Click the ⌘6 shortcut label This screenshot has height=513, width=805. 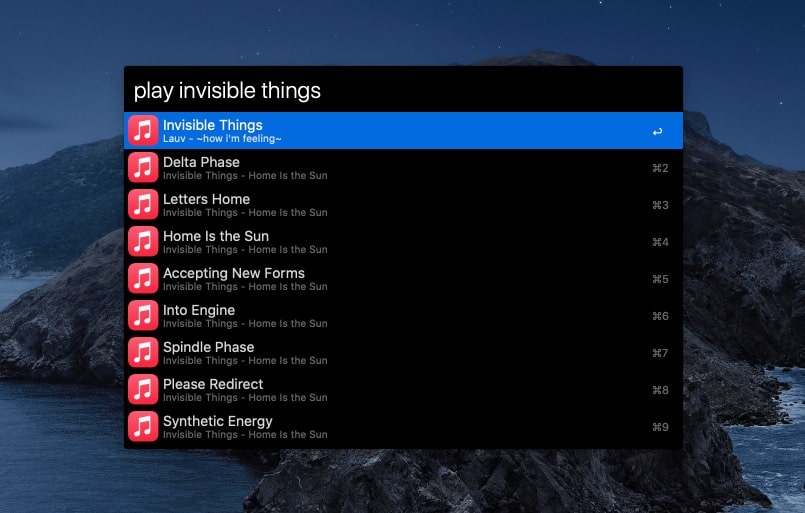660,316
